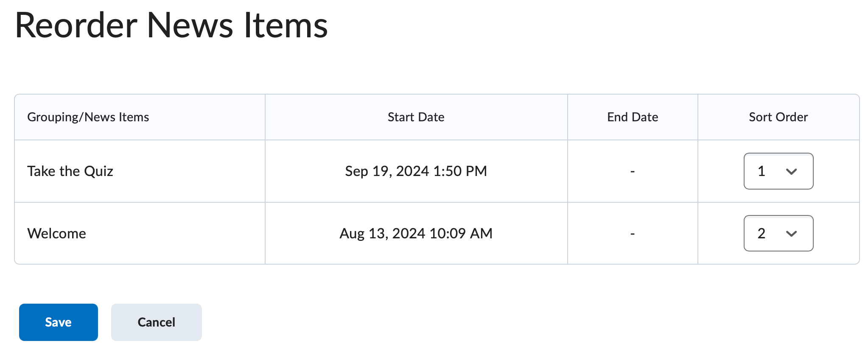Image resolution: width=868 pixels, height=352 pixels.
Task: Click the Reorder News Items page title
Action: point(171,25)
